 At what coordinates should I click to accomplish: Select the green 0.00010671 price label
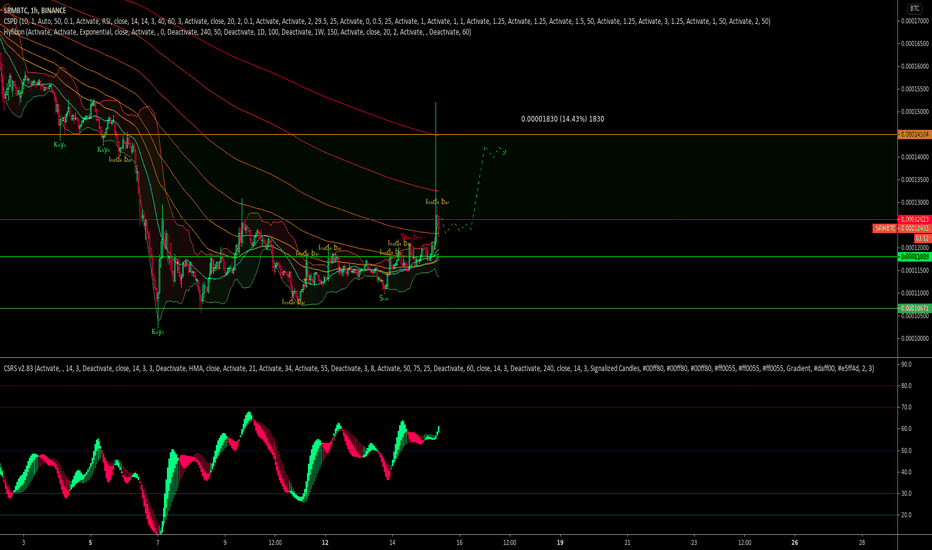click(x=914, y=309)
